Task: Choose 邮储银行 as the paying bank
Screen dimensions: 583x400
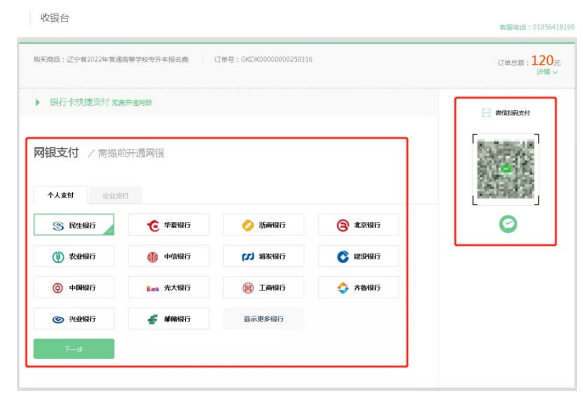Action: pyautogui.click(x=169, y=319)
